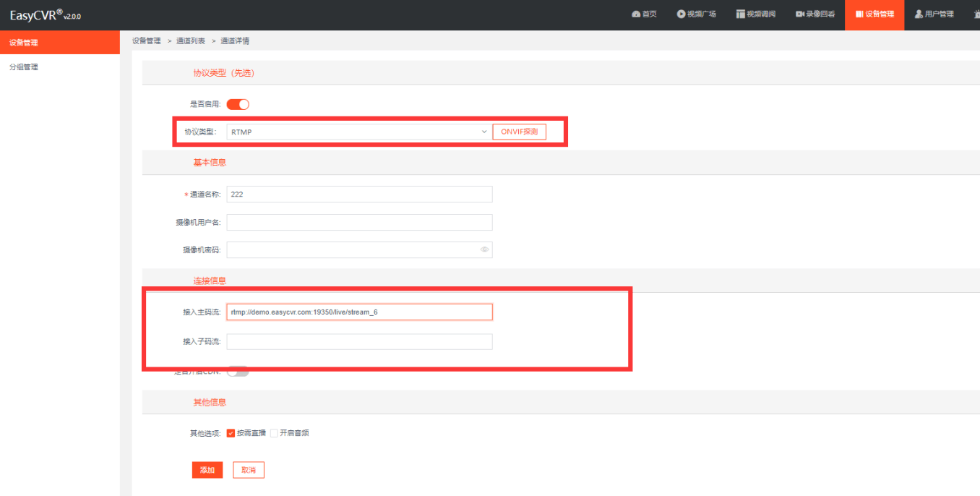Click the partially visible icon after 用户管理
The height and width of the screenshot is (496, 980).
pos(976,14)
